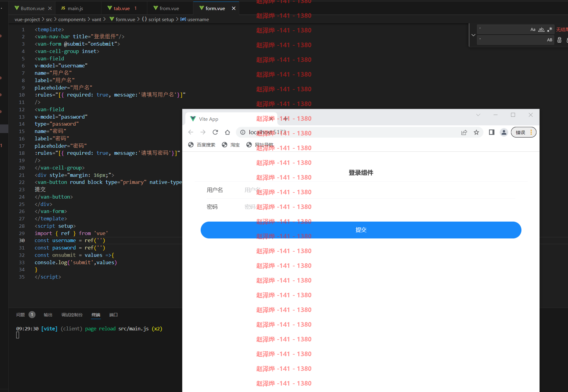Screen dimensions: 568x392
Task: Toggle Preserve Case in replace field
Action: 550,40
